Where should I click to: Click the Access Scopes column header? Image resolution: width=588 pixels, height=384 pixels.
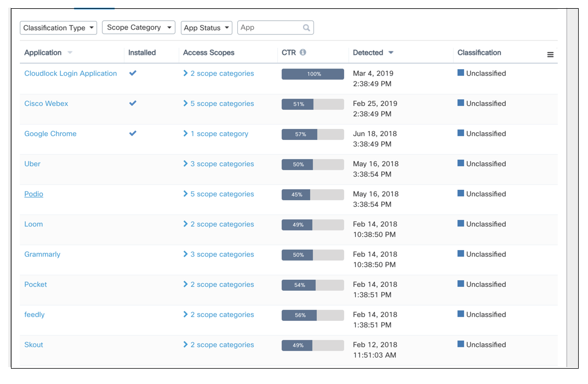[x=208, y=53]
